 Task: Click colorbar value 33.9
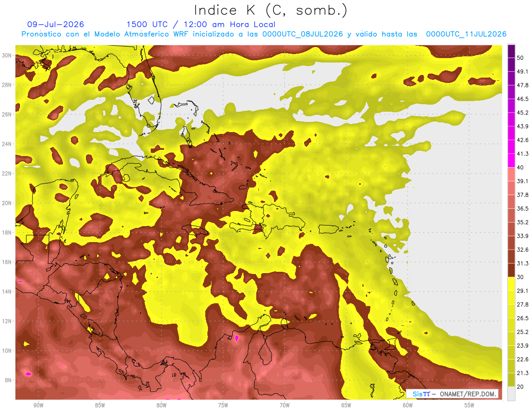(522, 236)
